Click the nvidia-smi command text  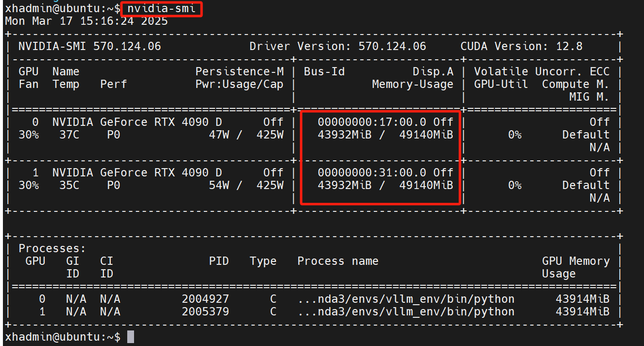click(161, 9)
